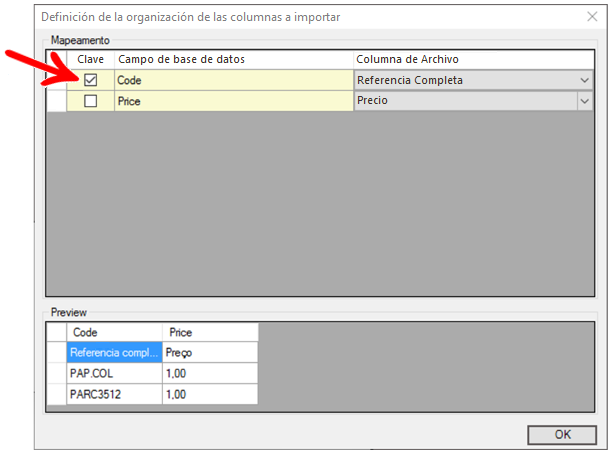Image resolution: width=615 pixels, height=458 pixels.
Task: Uncheck the Clave checkbox for Code
Action: [91, 80]
